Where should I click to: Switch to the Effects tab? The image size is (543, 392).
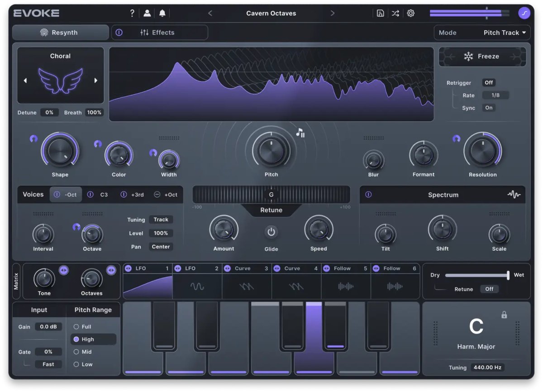pyautogui.click(x=160, y=33)
